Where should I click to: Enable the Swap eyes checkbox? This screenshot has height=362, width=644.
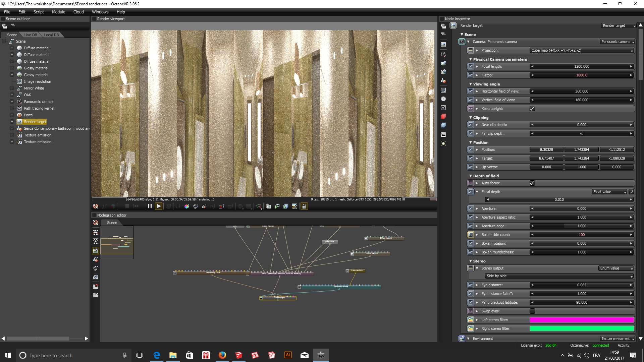(x=532, y=311)
